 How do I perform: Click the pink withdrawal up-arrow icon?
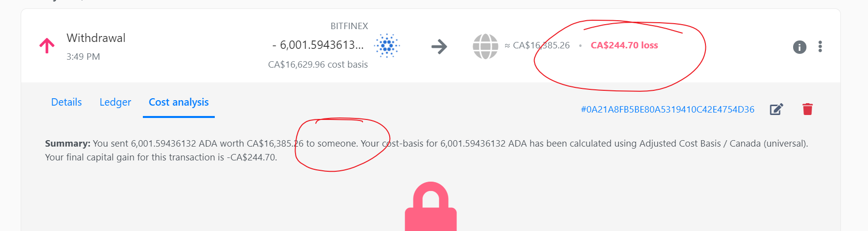(47, 46)
